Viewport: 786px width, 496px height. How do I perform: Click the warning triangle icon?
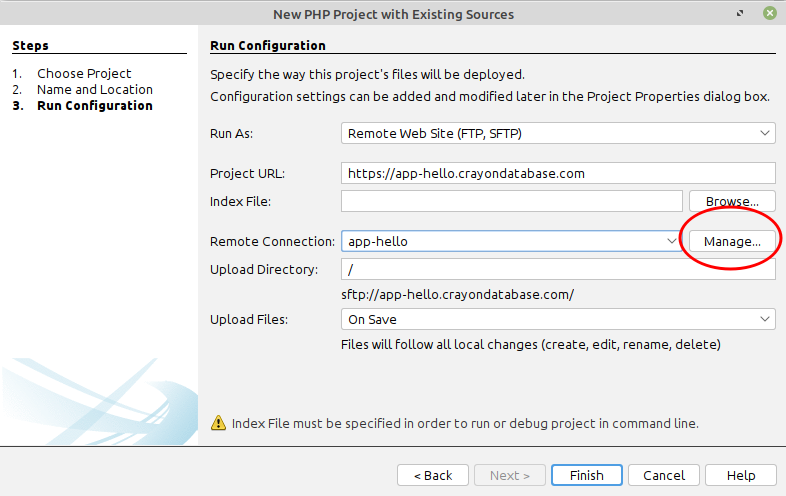218,423
